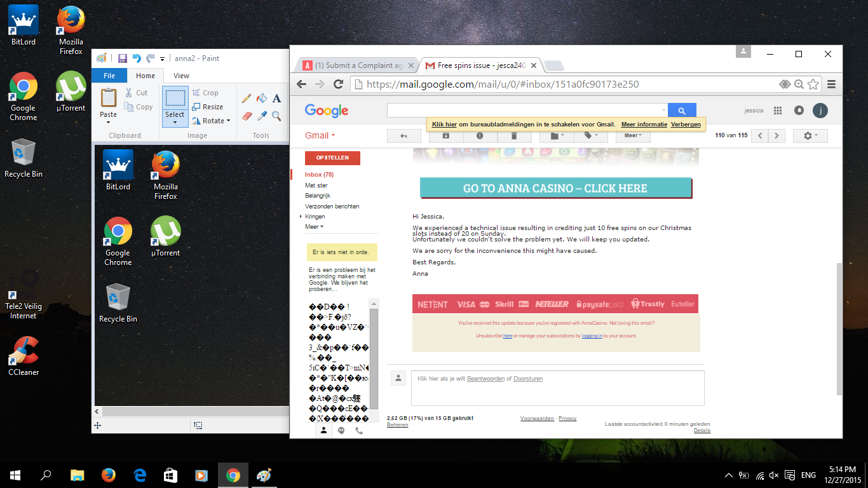Select the Home tab in Paint
Screen dimensions: 868x488
pos(146,76)
